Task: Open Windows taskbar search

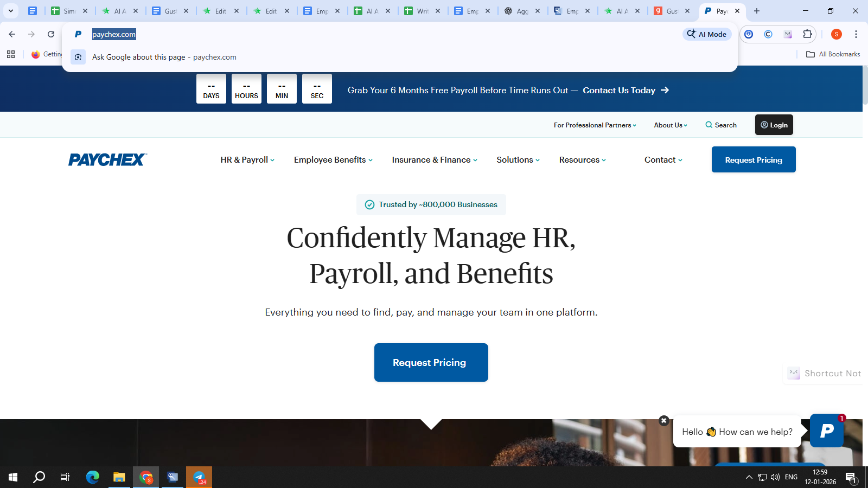Action: (x=39, y=477)
